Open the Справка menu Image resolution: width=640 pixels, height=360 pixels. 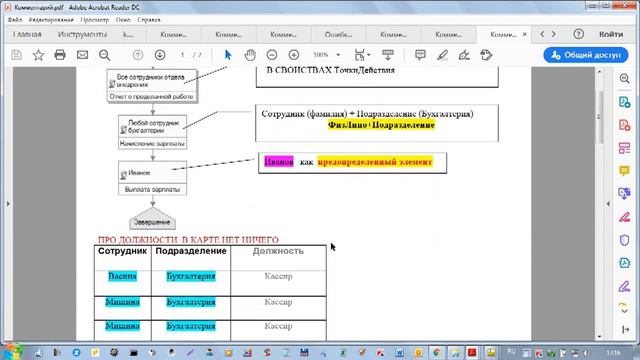click(149, 20)
